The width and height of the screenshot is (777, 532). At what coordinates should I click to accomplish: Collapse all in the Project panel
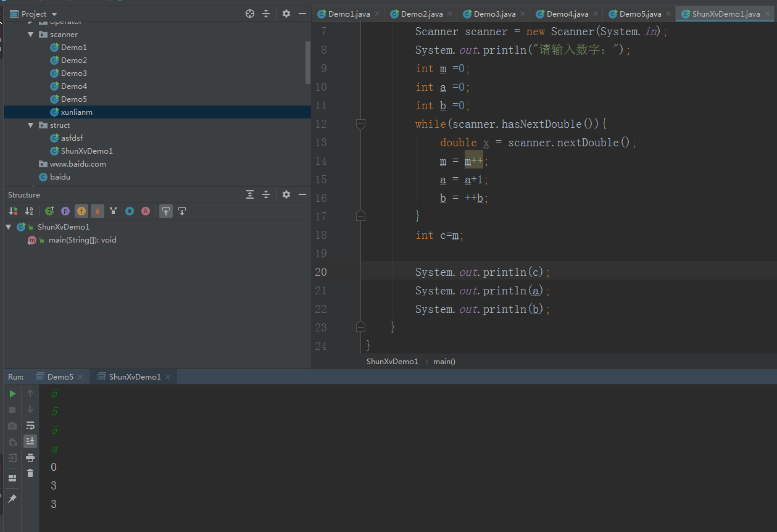pos(266,14)
